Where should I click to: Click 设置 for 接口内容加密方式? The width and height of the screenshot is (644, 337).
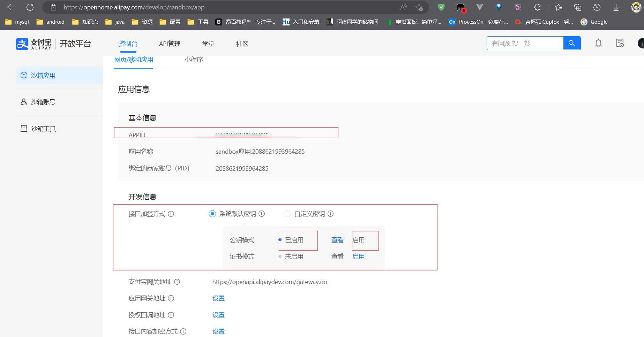click(218, 331)
